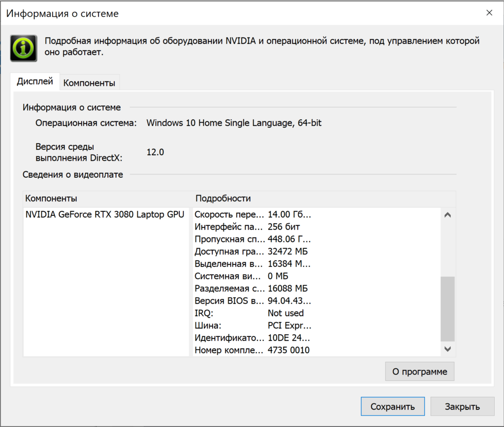
Task: Click the row with value 4735 0010
Action: point(252,350)
